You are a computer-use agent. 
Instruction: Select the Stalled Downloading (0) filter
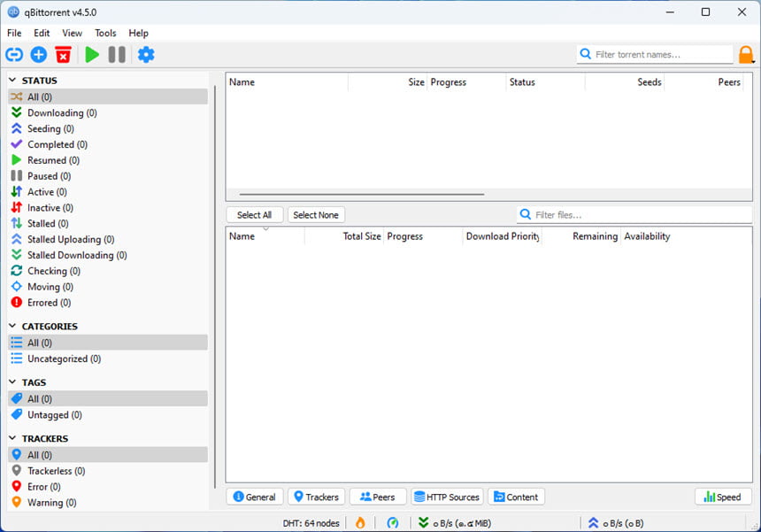tap(108, 255)
